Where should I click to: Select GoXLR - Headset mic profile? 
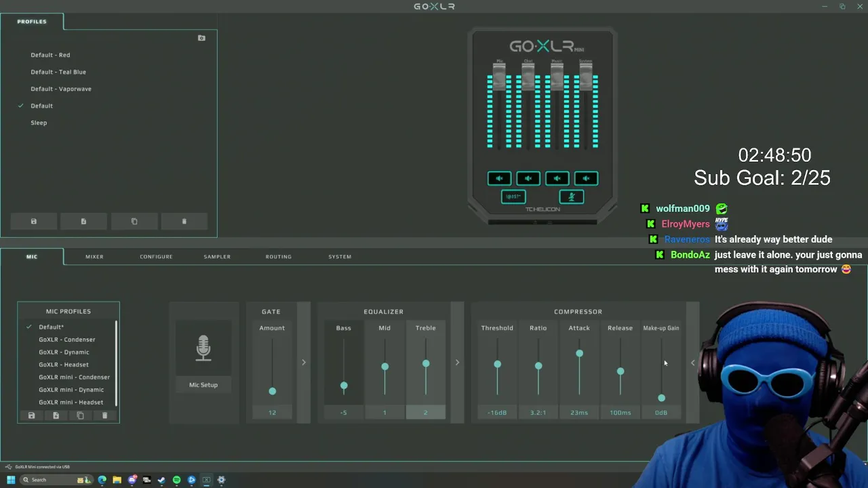point(64,365)
